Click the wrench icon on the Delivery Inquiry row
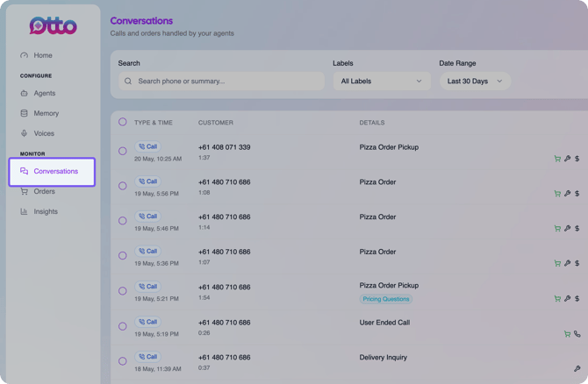This screenshot has height=384, width=588. [577, 368]
